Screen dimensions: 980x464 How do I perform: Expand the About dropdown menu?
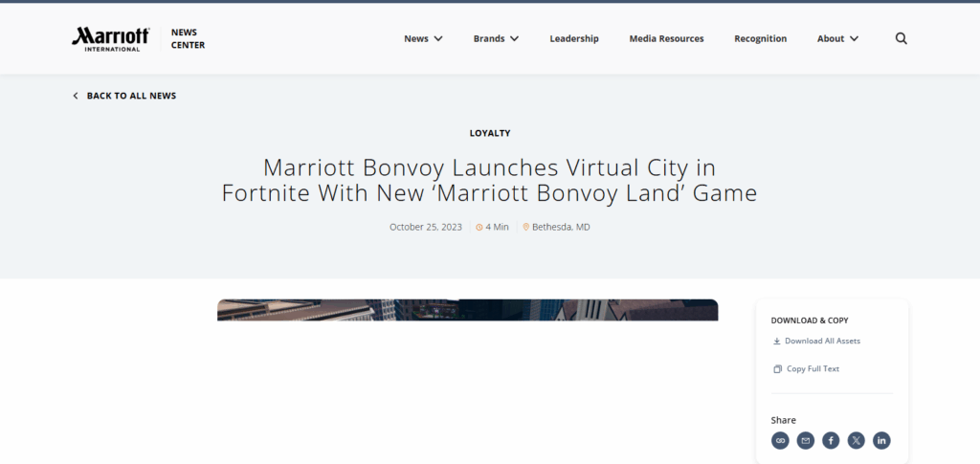click(837, 38)
